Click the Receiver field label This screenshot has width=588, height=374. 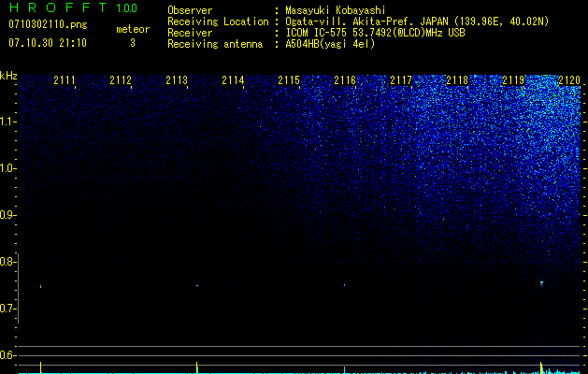tap(190, 33)
